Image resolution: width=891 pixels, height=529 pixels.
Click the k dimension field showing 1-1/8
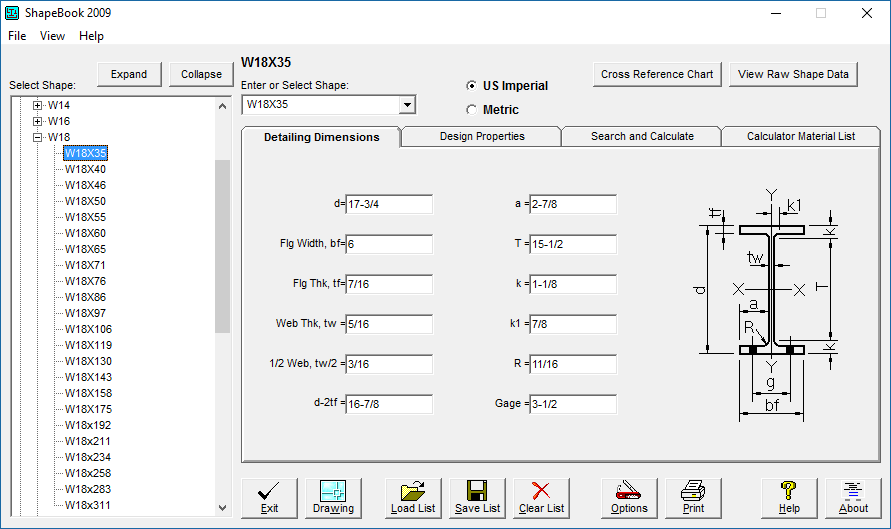573,284
